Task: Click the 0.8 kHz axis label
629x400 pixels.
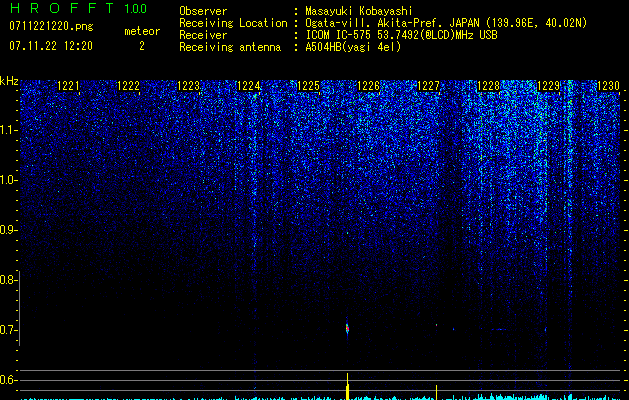Action: (8, 280)
